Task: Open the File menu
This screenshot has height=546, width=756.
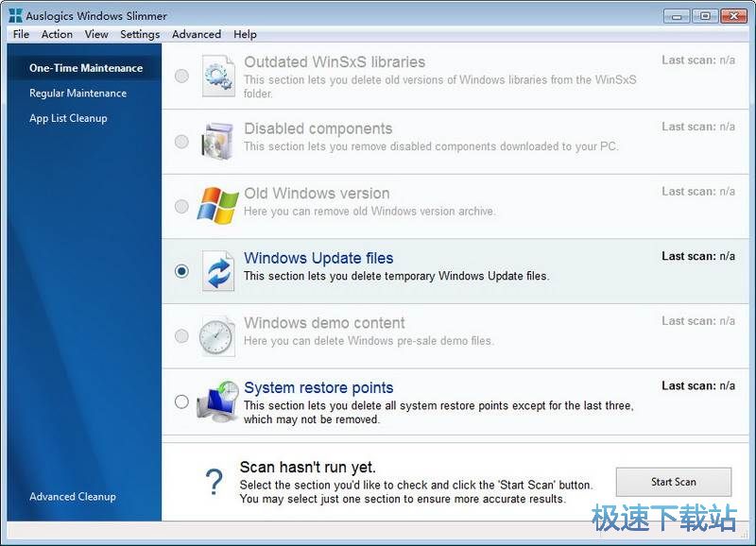Action: click(21, 34)
